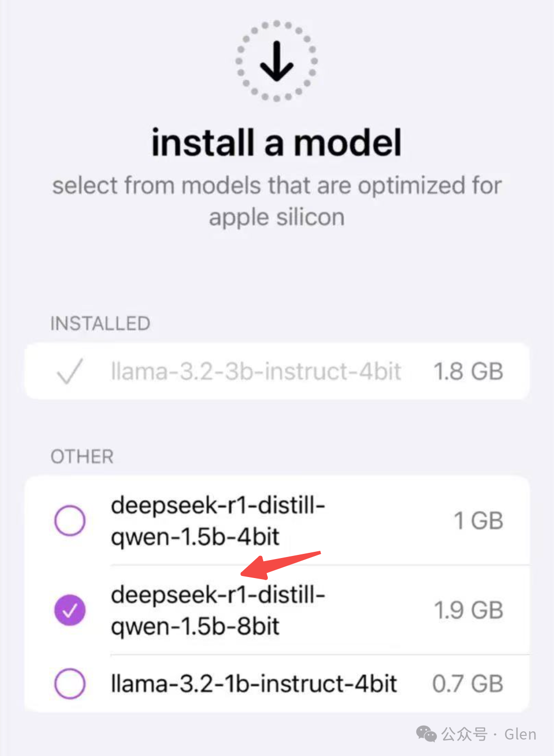Click the 0.7 GB size label

[x=467, y=683]
